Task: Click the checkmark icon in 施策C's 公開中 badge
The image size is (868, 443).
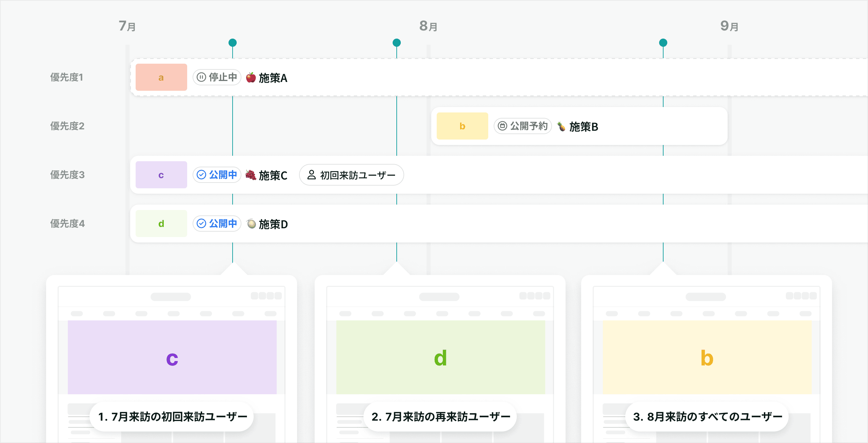Action: (x=201, y=175)
